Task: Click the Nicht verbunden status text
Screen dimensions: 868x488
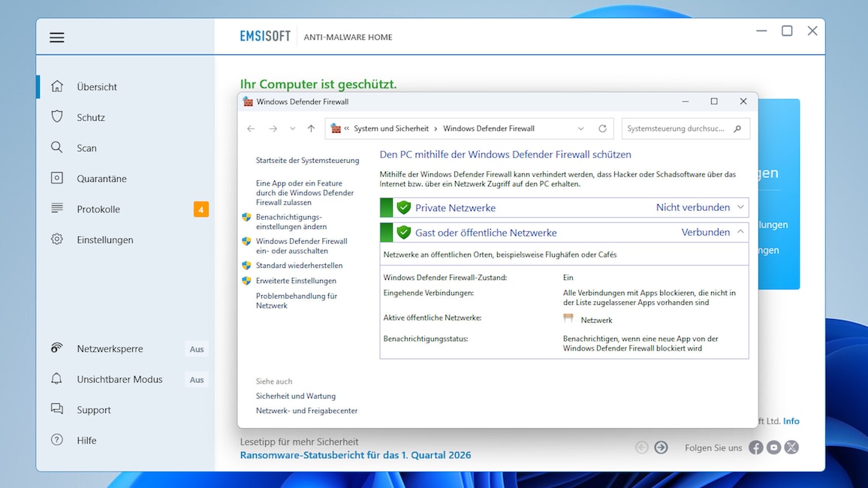Action: [x=692, y=207]
